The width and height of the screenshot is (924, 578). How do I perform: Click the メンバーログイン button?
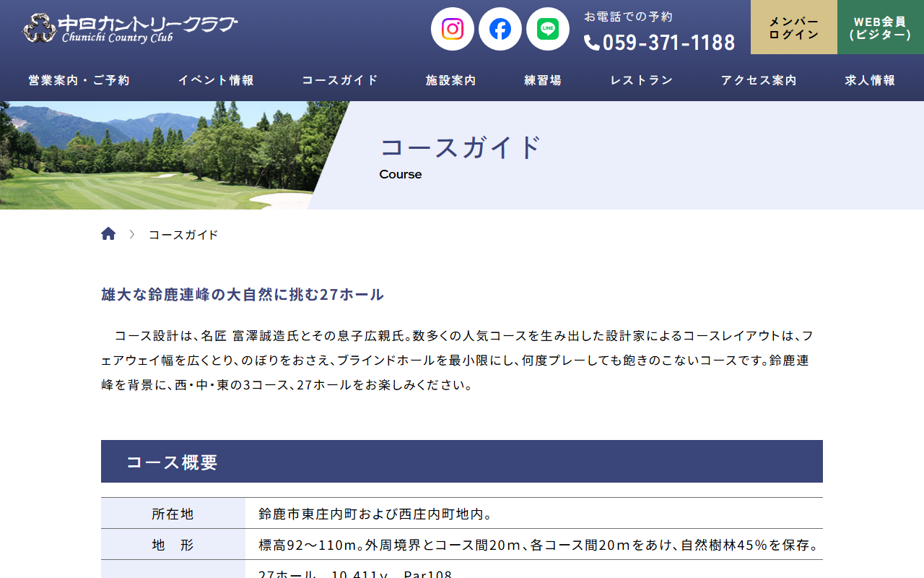pos(794,27)
